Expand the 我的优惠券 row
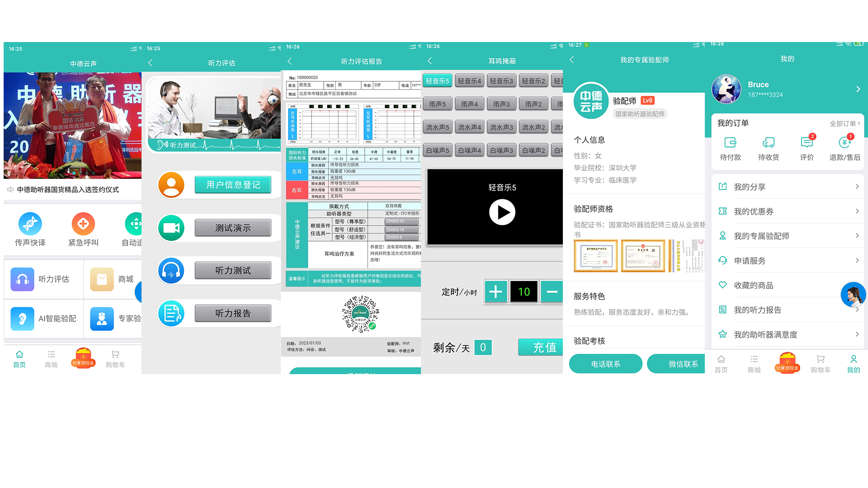The height and width of the screenshot is (488, 868). point(788,211)
